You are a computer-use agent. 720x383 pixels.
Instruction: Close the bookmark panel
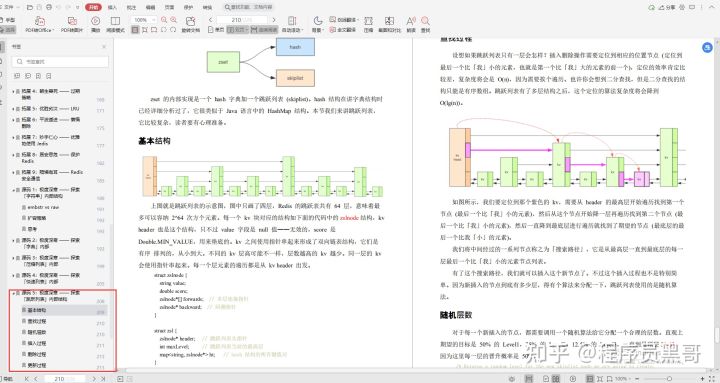pyautogui.click(x=104, y=46)
